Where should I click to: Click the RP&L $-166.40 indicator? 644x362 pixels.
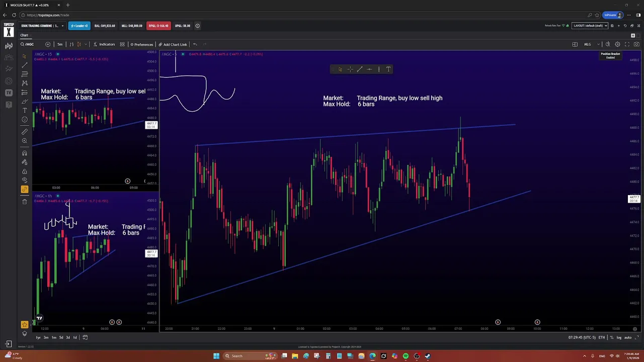[158, 26]
